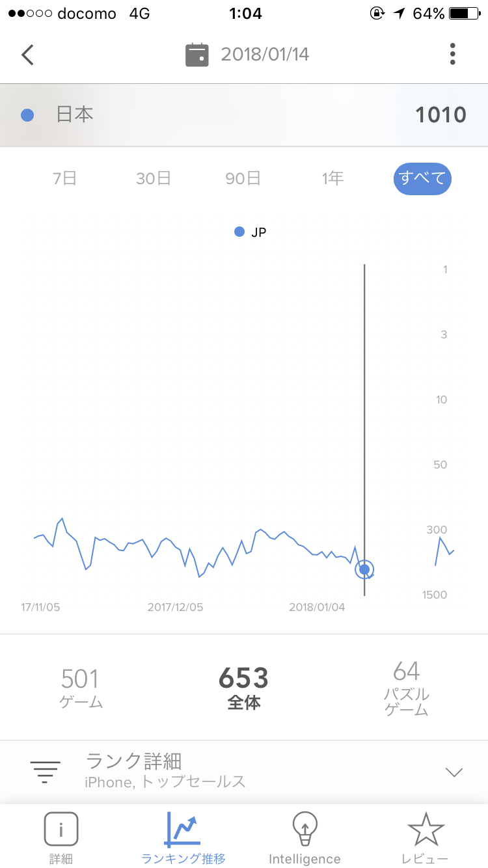Screen dimensions: 488x868
Task: Open the 日本 country selector row
Action: [244, 115]
